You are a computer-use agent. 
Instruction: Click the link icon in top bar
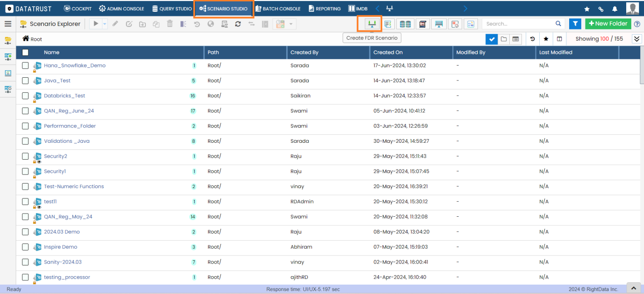(x=601, y=9)
